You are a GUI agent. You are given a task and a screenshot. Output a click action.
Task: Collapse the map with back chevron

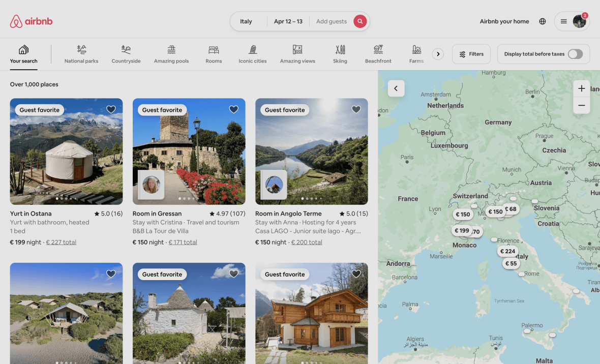coord(396,88)
